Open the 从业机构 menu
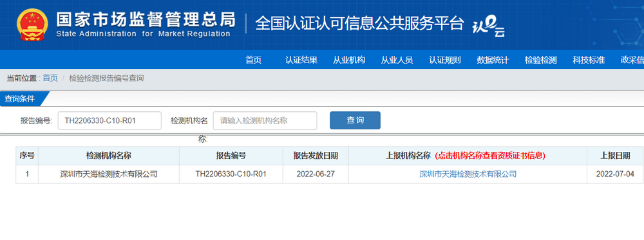Screen dimensions: 644x240 pyautogui.click(x=349, y=60)
